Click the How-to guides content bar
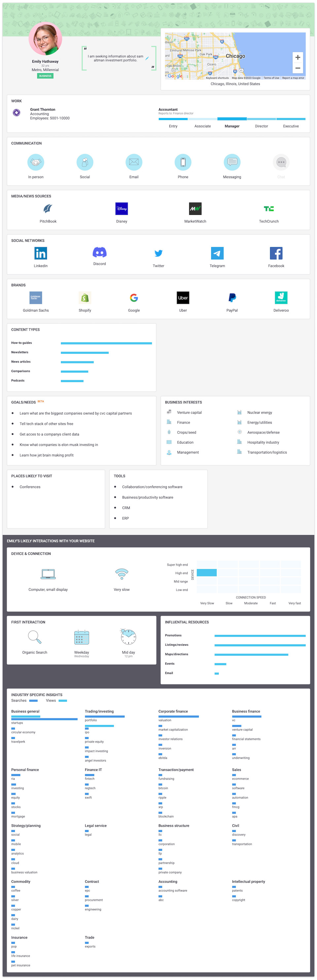This screenshot has height=980, width=317. pos(106,343)
